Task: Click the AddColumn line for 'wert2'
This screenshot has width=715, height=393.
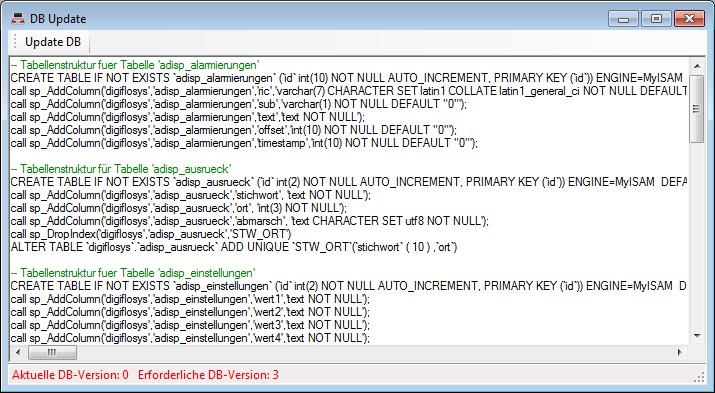Action: [x=190, y=312]
